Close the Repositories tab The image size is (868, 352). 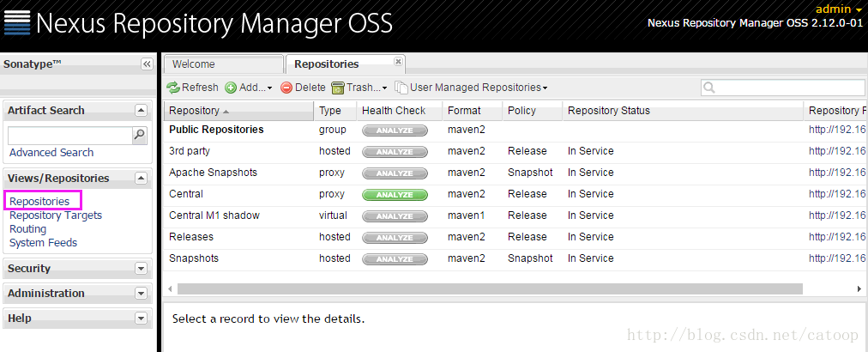[398, 62]
